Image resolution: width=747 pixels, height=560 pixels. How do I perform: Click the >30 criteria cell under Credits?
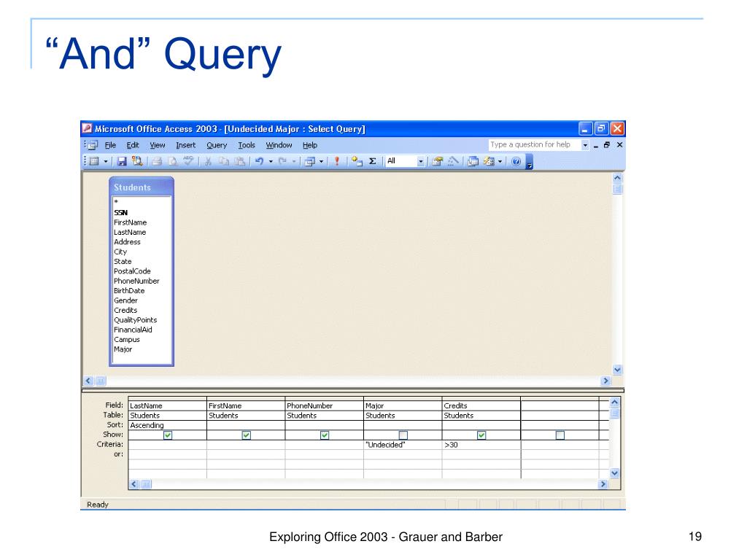point(481,445)
